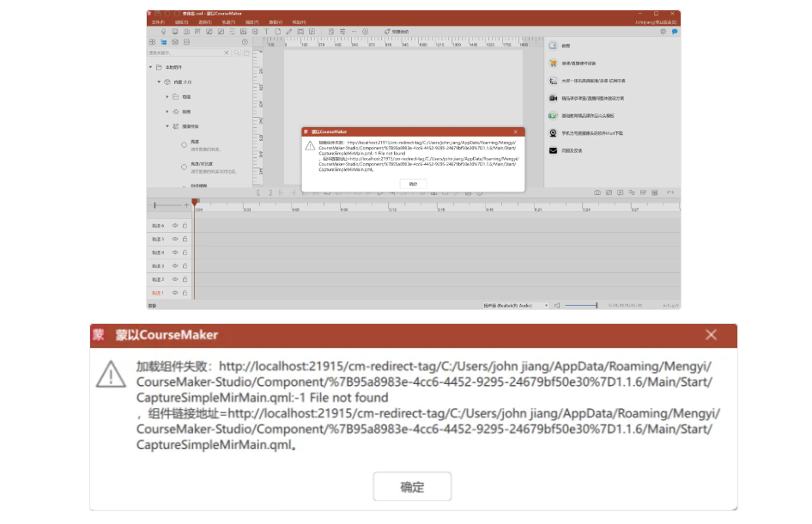Toggle visibility eye for track 6
The image size is (812, 524).
click(175, 225)
